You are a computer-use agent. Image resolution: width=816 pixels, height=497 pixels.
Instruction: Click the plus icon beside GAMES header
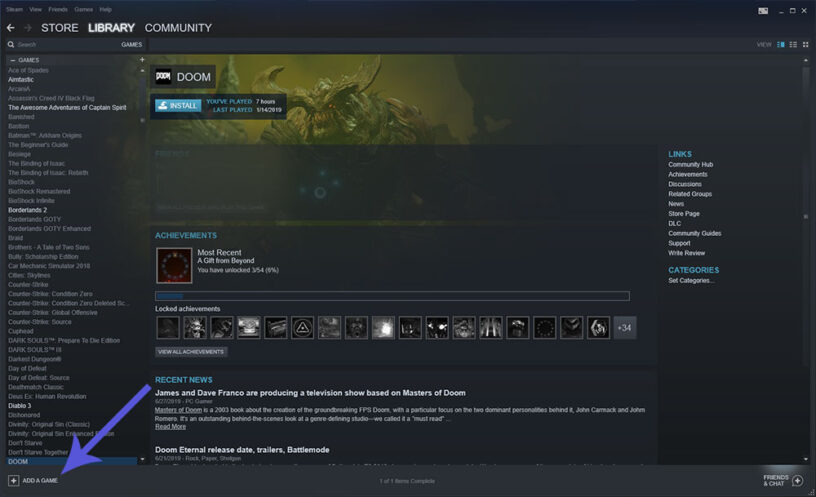point(142,60)
